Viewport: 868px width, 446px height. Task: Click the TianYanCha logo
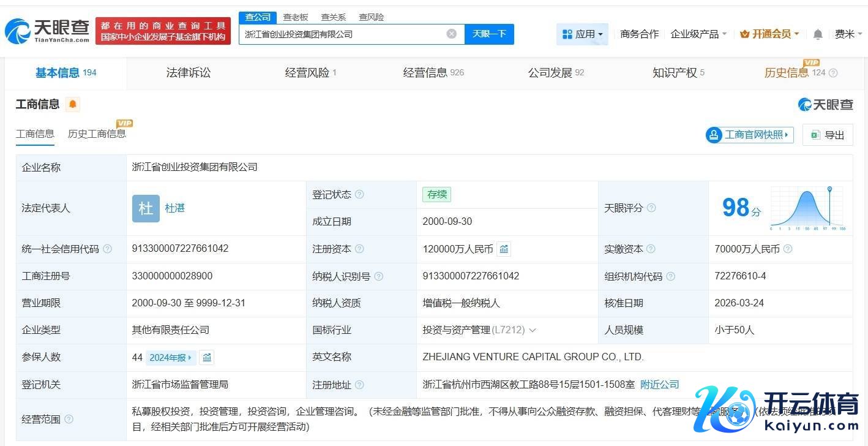click(x=47, y=31)
